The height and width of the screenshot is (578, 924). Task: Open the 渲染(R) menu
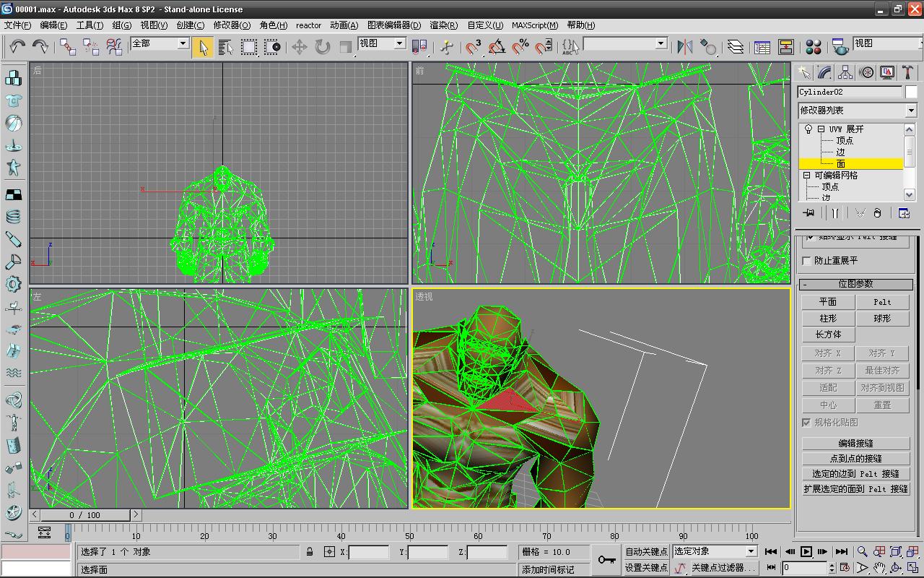[x=443, y=25]
